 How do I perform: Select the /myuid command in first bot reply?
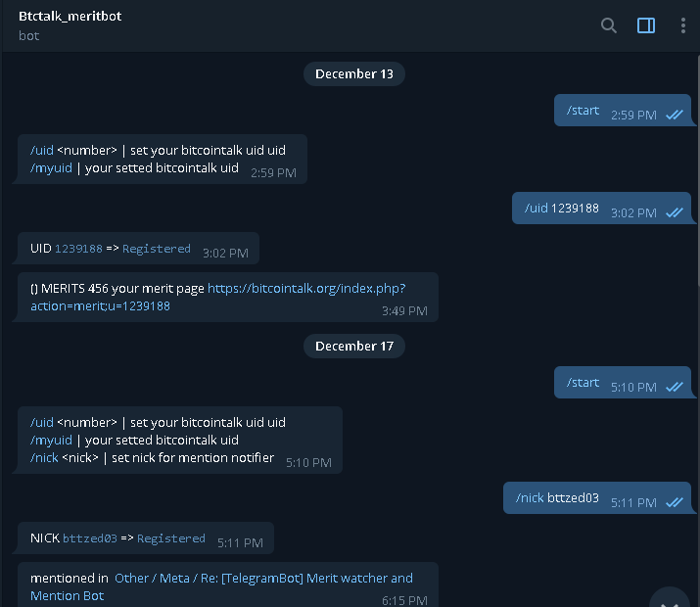(x=51, y=168)
